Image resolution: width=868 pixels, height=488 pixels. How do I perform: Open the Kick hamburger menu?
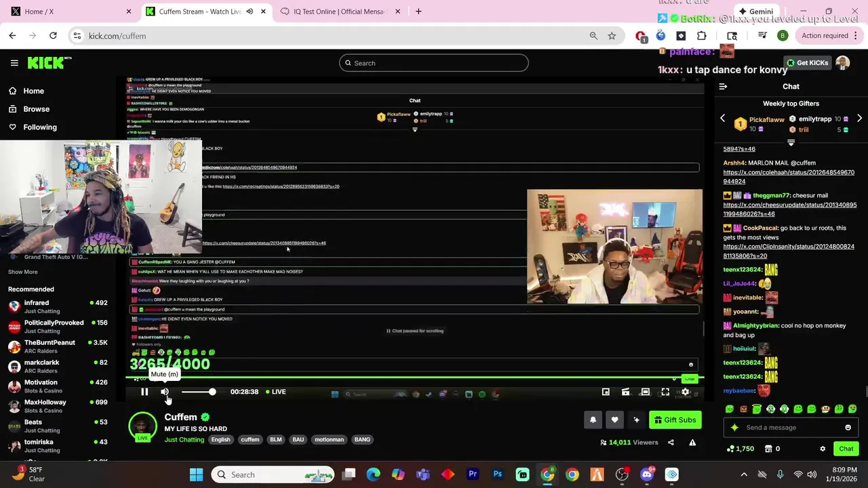coord(14,63)
